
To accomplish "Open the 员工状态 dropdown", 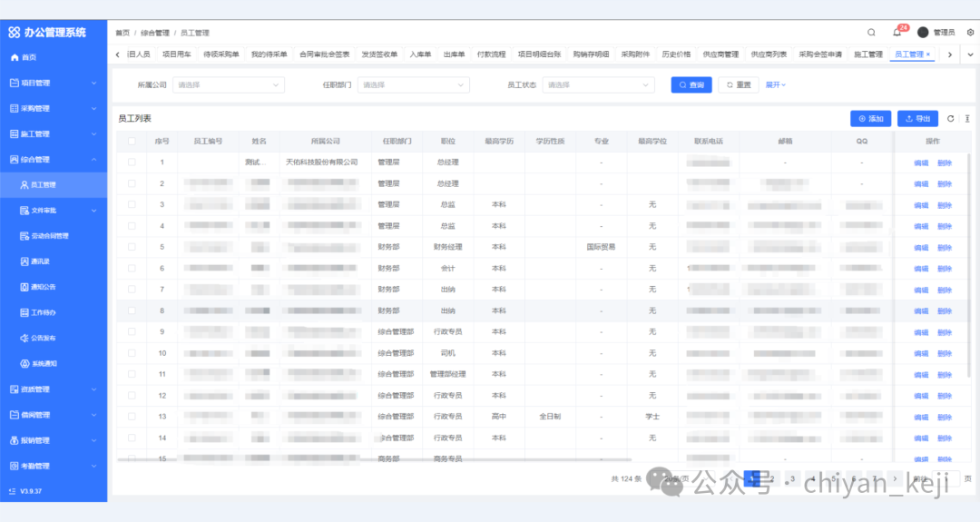I will [598, 85].
